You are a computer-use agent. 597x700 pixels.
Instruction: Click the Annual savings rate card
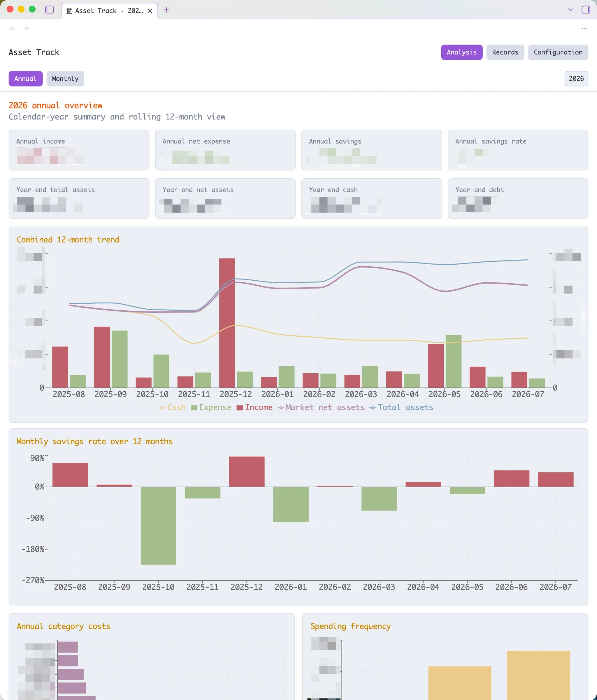(x=518, y=150)
